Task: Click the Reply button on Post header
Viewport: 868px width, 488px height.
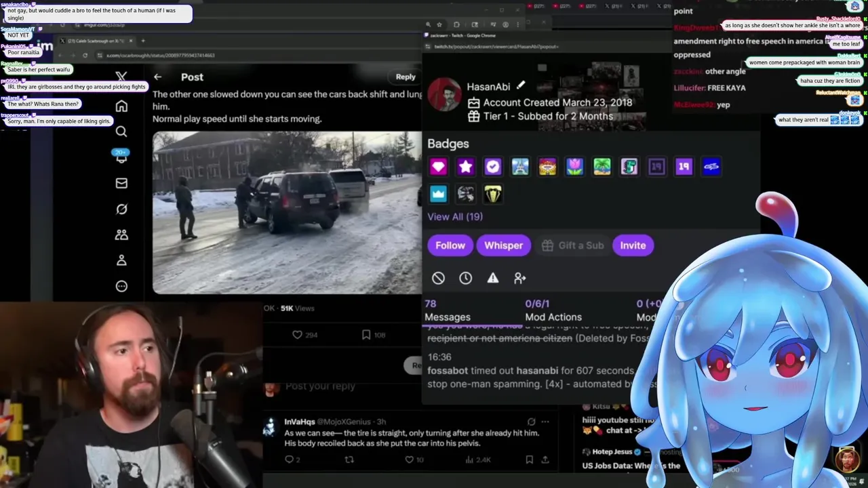Action: tap(406, 77)
